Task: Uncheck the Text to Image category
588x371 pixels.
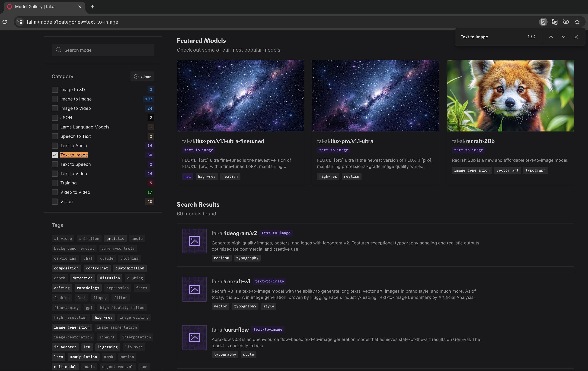Action: (55, 155)
